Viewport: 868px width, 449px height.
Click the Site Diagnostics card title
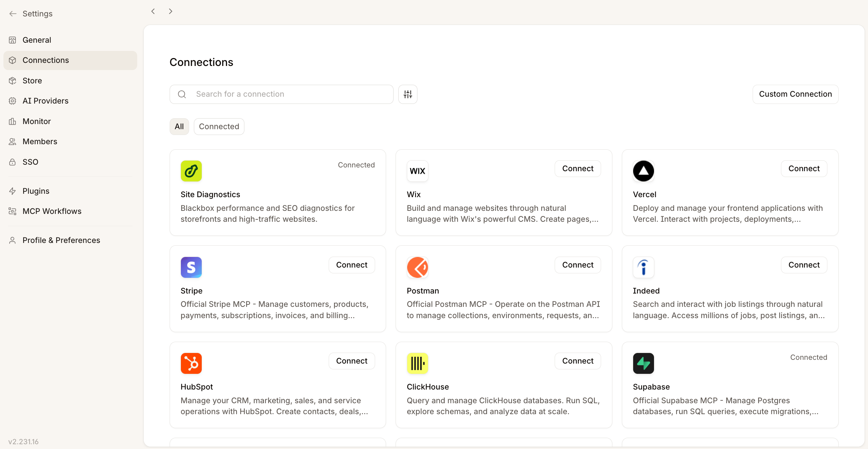(210, 194)
